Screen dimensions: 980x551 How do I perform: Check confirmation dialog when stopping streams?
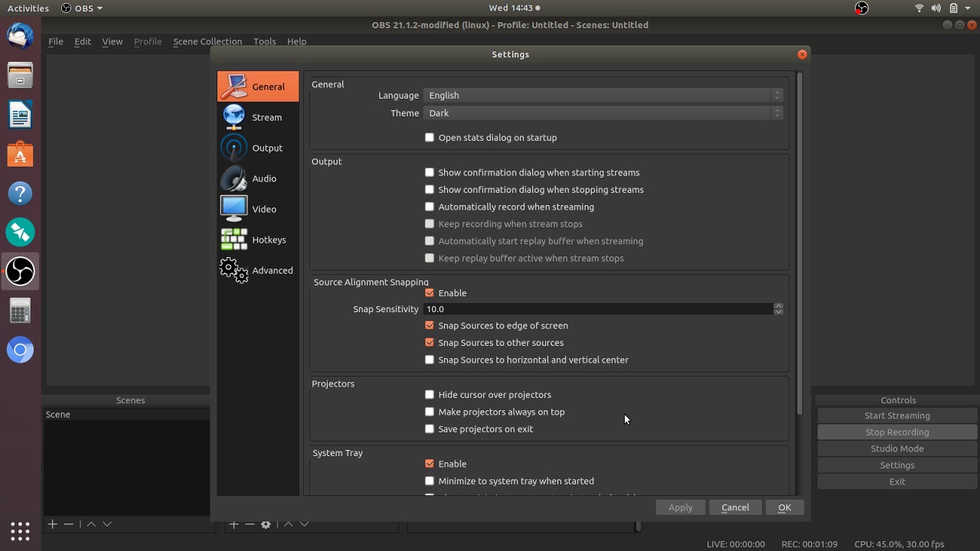(534, 190)
